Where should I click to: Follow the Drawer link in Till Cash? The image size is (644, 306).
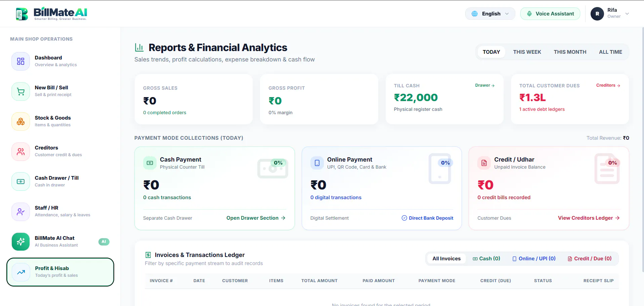coord(485,85)
